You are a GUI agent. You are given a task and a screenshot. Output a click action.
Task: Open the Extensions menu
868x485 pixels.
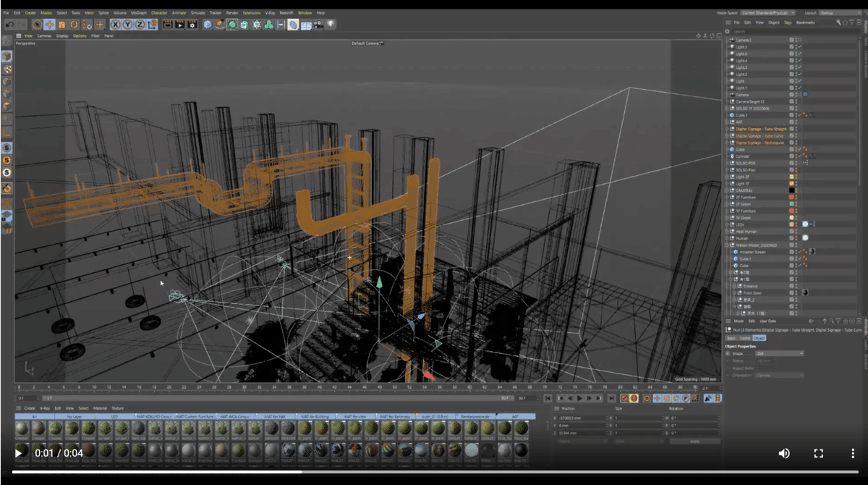point(252,13)
